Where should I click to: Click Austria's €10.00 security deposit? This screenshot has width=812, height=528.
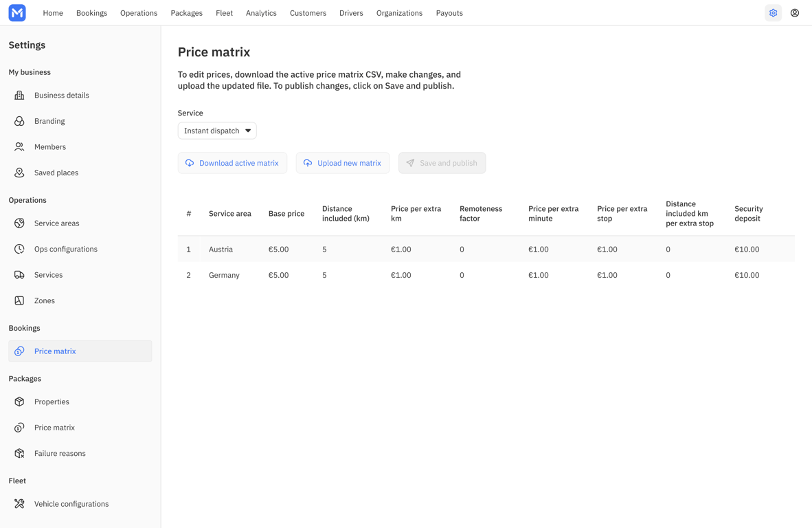747,250
